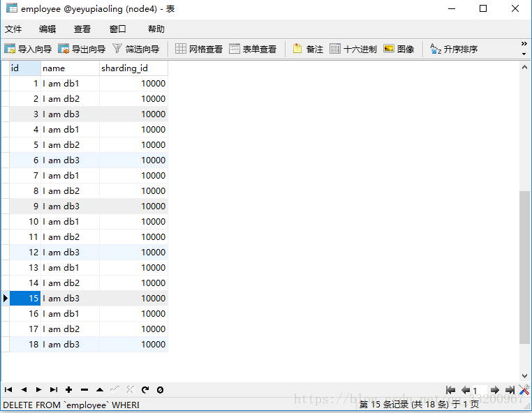Image resolution: width=532 pixels, height=413 pixels.
Task: Open the 备注 memo viewer
Action: (308, 49)
